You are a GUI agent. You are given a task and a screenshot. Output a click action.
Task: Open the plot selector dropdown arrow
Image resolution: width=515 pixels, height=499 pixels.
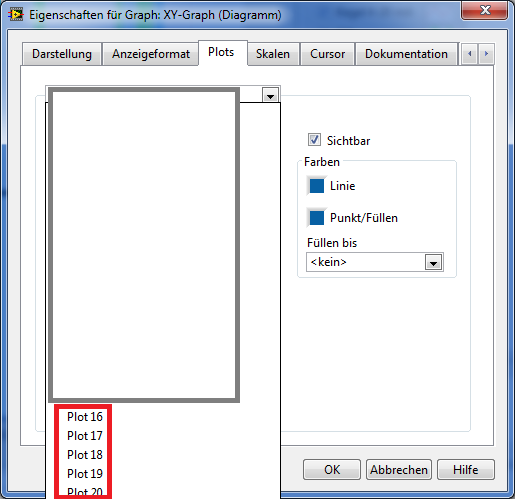pos(270,95)
